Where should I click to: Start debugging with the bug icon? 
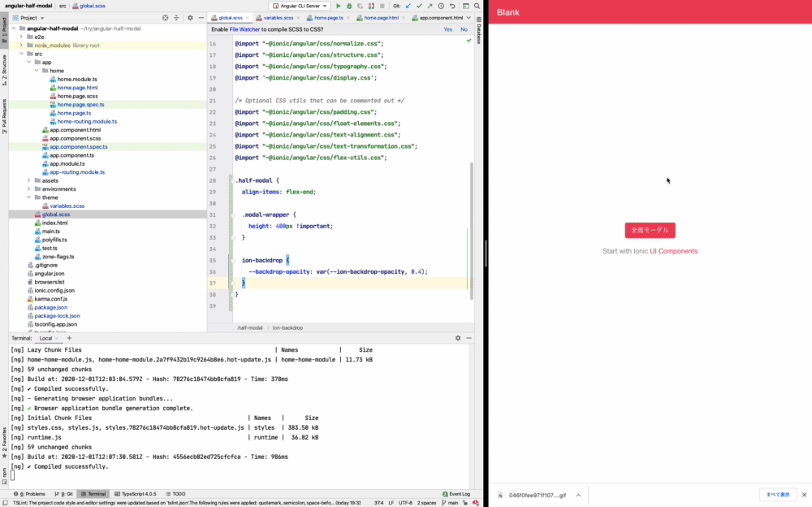pyautogui.click(x=349, y=6)
